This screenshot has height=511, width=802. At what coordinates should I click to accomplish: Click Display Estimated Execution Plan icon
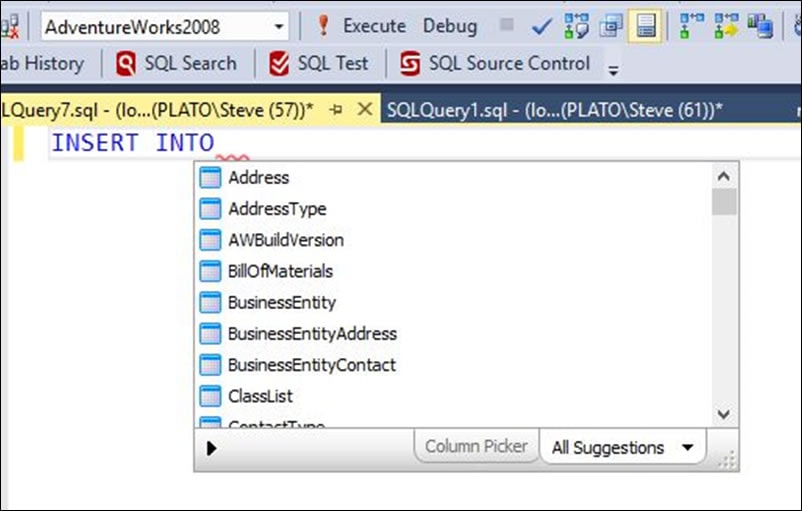tap(576, 26)
